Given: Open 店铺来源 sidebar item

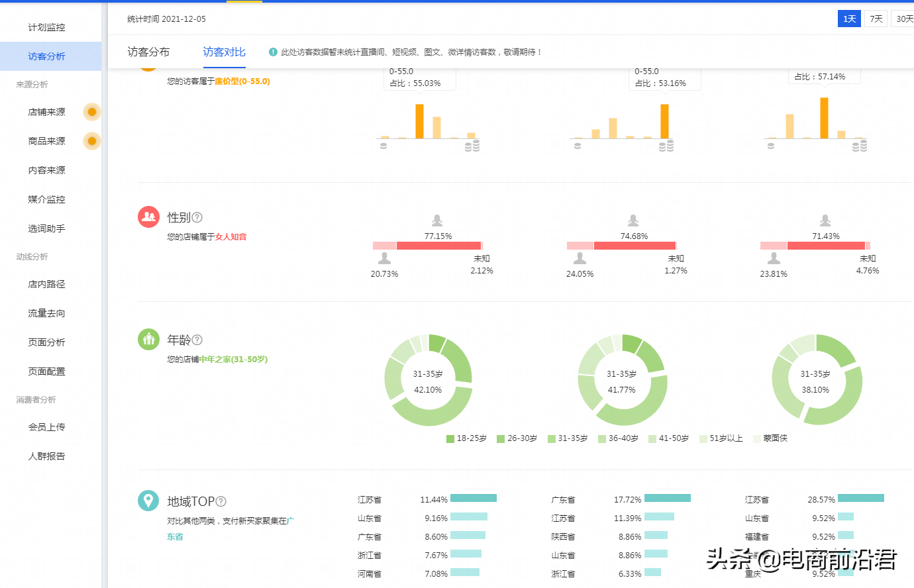Looking at the screenshot, I should [x=46, y=112].
